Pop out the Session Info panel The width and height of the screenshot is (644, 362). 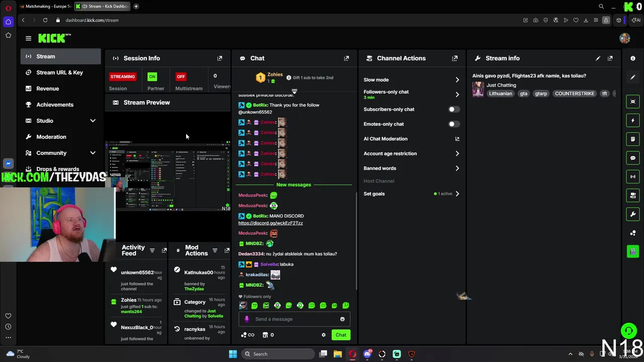pos(219,58)
